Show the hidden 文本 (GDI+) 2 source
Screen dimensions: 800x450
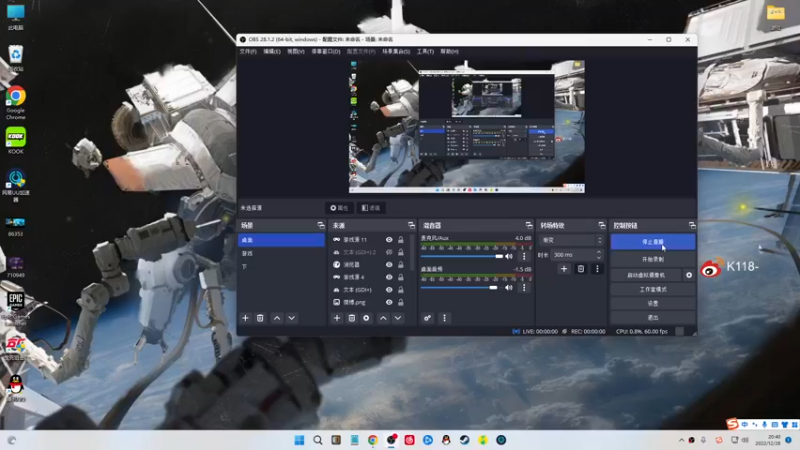389,252
